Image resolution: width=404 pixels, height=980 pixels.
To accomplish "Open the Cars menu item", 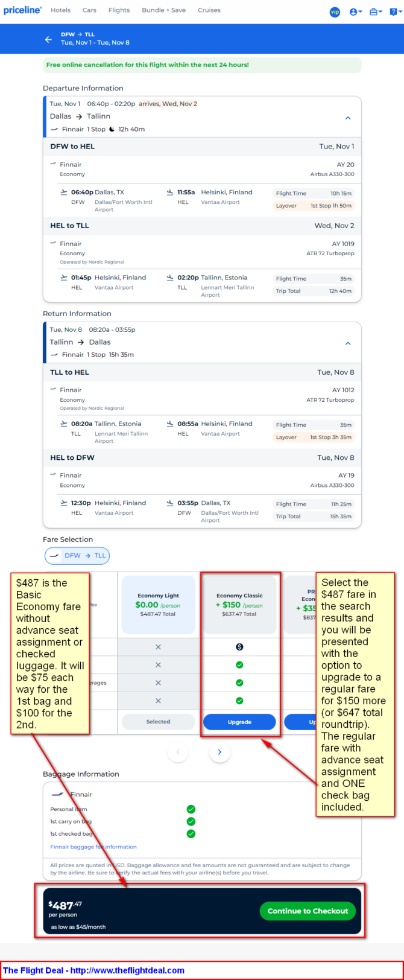I will pos(89,10).
